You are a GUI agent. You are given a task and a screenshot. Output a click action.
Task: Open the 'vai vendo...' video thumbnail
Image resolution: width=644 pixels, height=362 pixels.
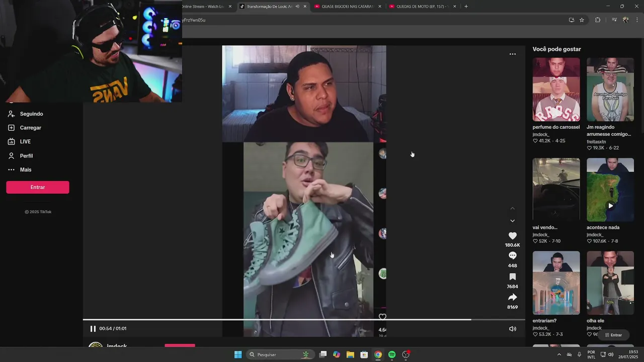tap(556, 190)
